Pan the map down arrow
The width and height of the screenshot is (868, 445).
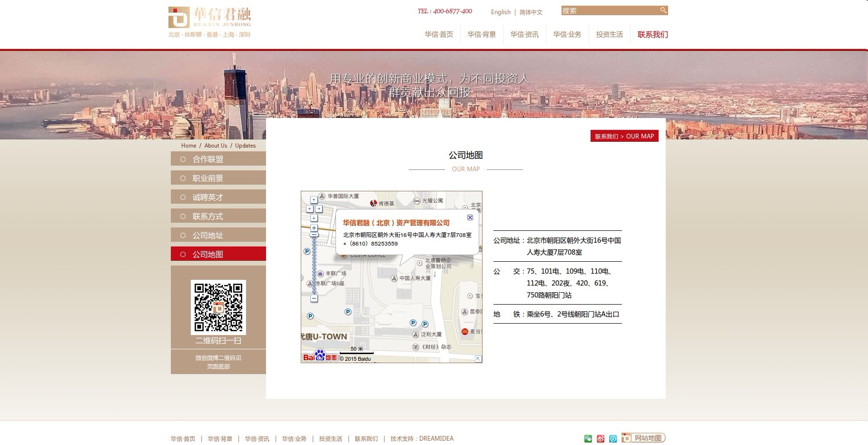314,218
